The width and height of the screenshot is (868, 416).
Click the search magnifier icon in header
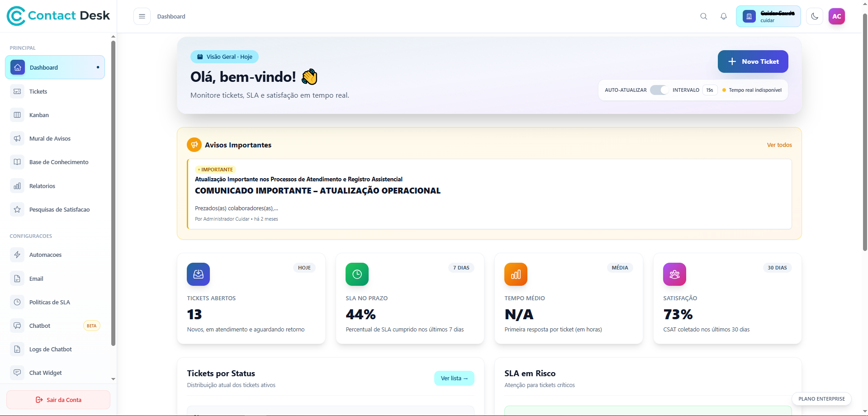click(703, 16)
